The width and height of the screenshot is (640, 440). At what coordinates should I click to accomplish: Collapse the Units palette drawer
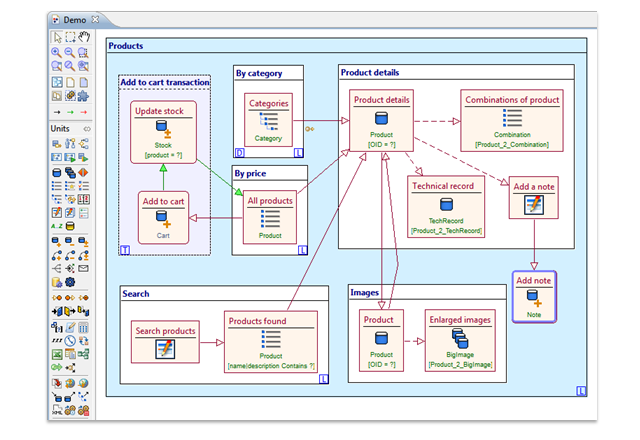point(87,129)
